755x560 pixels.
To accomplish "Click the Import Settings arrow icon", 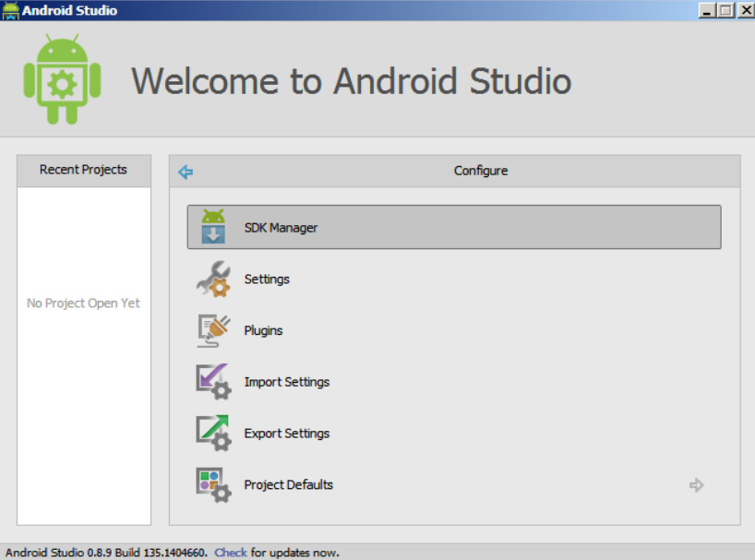I will 213,382.
